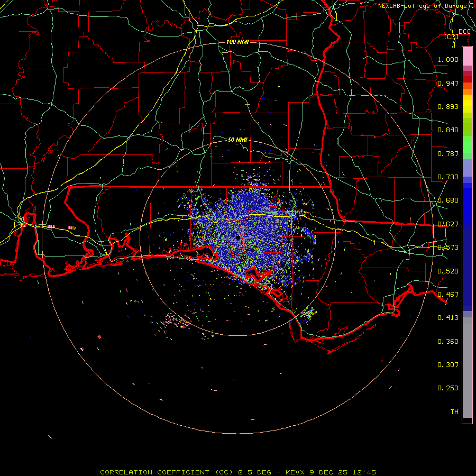
Task: Select the 0.787 legend value
Action: pos(448,153)
